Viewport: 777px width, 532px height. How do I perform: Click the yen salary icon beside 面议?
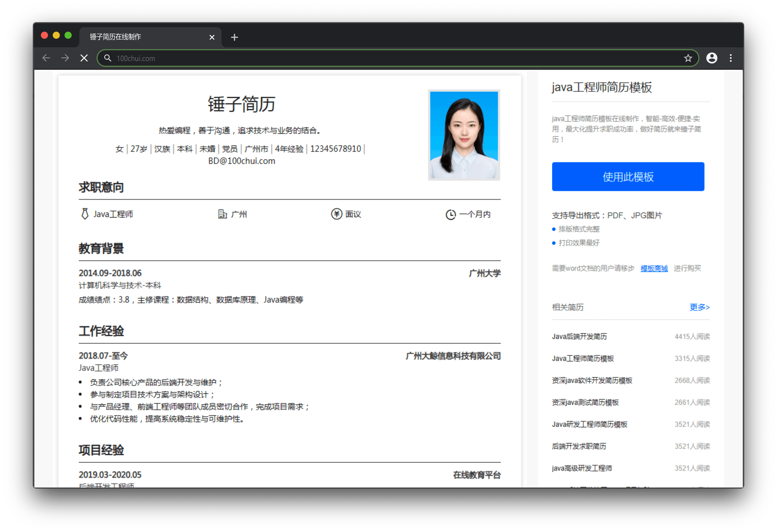pos(336,214)
